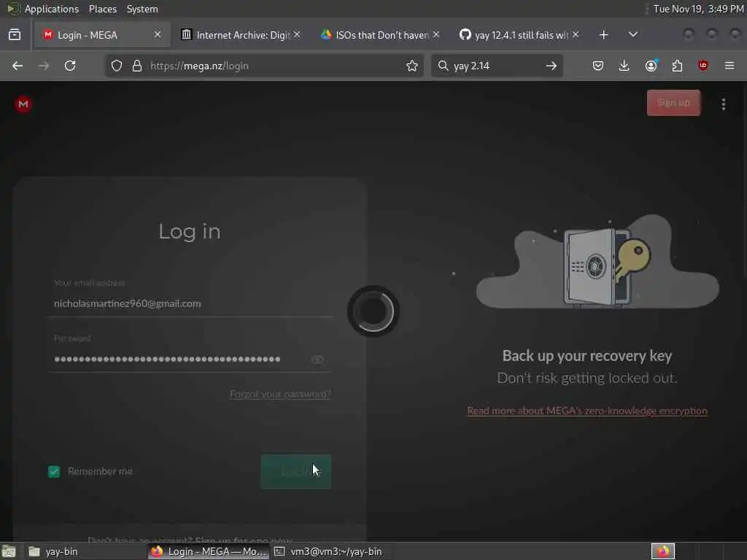
Task: Switch to Login - MEGA tab
Action: tap(102, 35)
